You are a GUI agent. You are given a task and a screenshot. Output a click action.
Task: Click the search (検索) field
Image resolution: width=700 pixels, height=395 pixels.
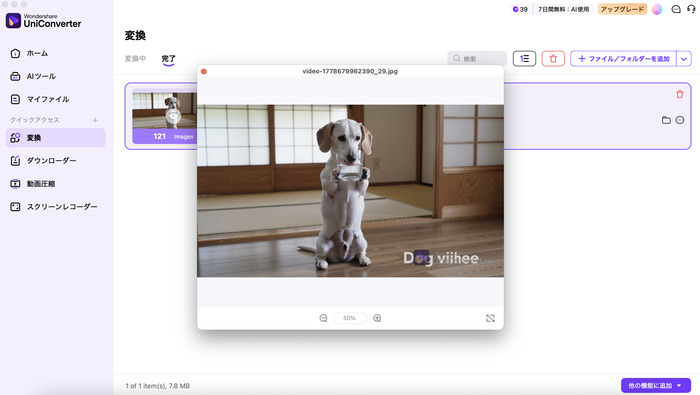477,58
